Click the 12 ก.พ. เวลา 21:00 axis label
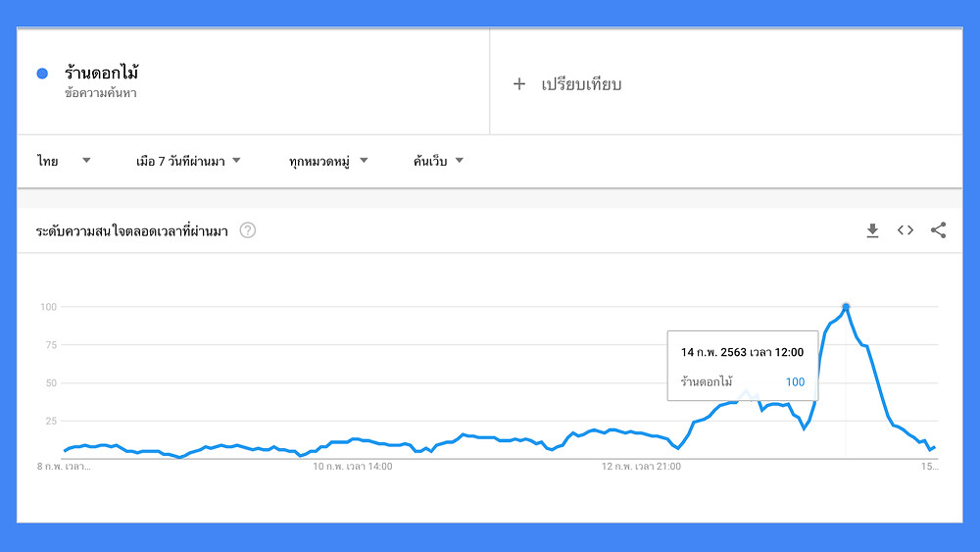 (x=641, y=467)
